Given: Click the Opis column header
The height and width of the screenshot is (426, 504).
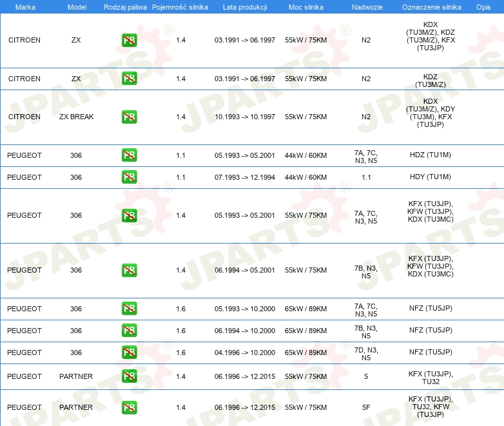Looking at the screenshot, I should [x=483, y=6].
